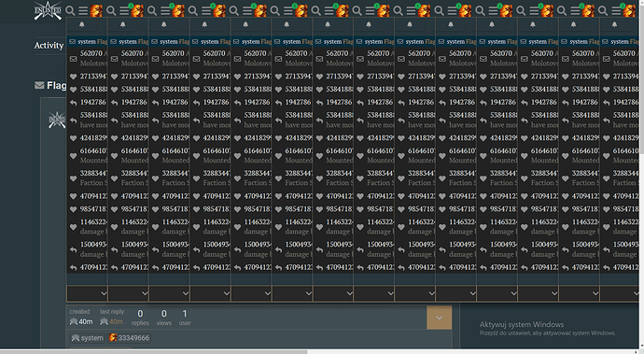Open the leftmost empty dropdown below notifications

click(x=87, y=293)
